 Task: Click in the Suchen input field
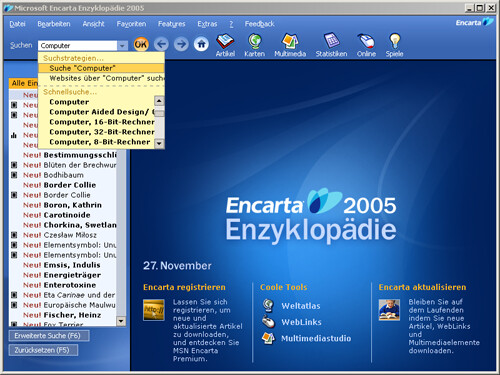[x=77, y=45]
